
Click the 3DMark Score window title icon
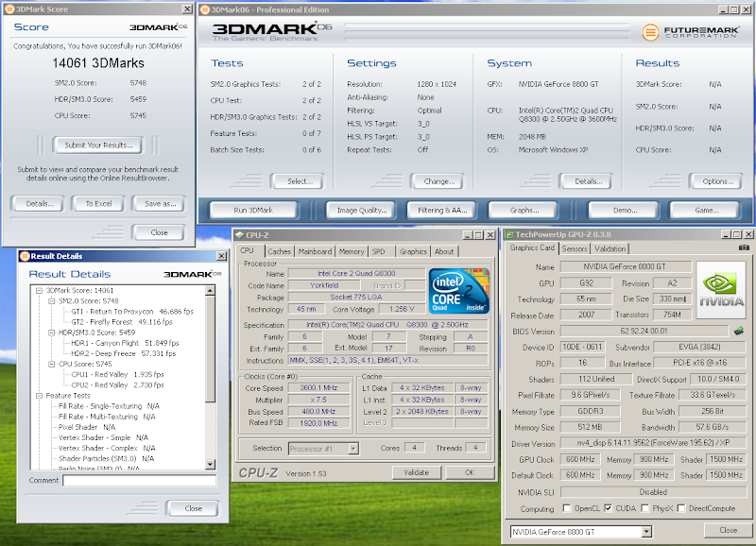[9, 9]
